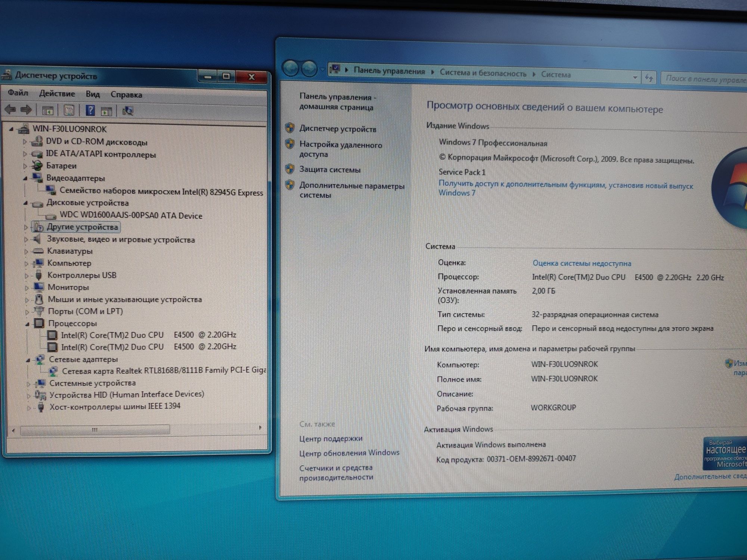The image size is (747, 560).
Task: Click the Control Panel search field
Action: (704, 79)
